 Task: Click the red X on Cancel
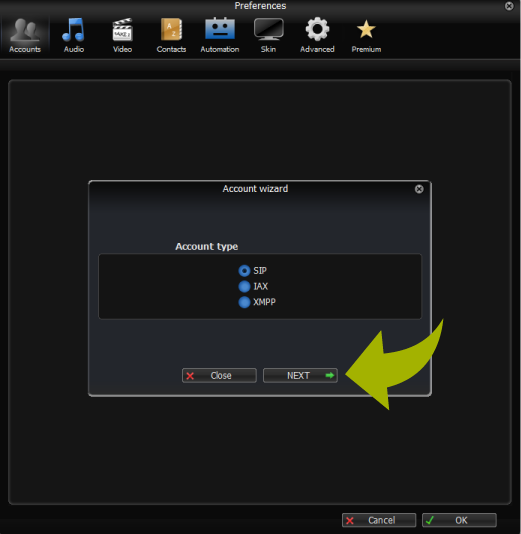pos(350,521)
